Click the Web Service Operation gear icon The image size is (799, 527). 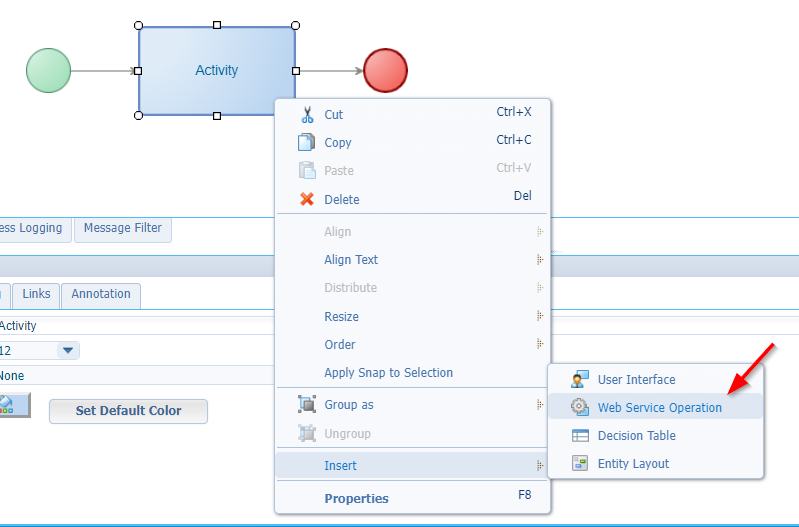(x=580, y=407)
